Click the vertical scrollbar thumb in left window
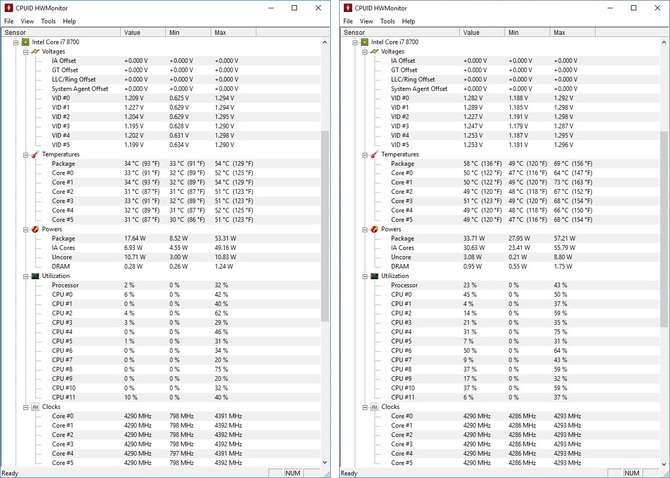Image resolution: width=670 pixels, height=478 pixels. (x=325, y=226)
